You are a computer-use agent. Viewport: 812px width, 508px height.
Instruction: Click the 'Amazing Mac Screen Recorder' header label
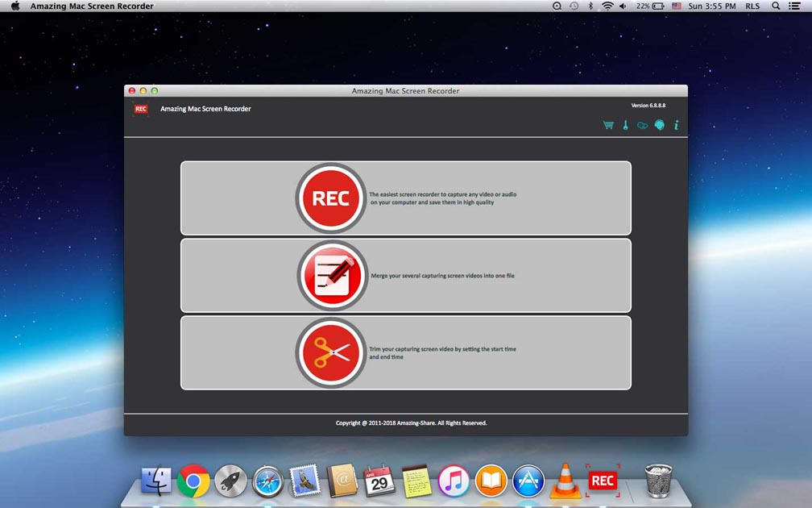point(205,109)
